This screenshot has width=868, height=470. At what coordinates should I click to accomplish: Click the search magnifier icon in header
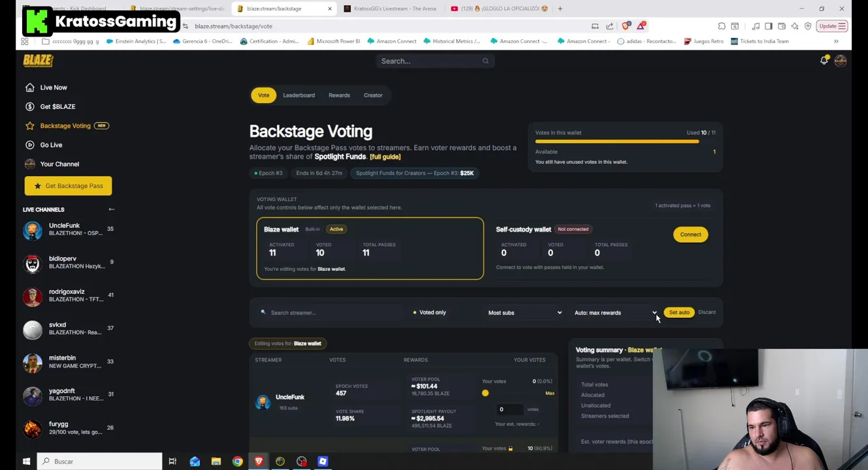tap(485, 61)
